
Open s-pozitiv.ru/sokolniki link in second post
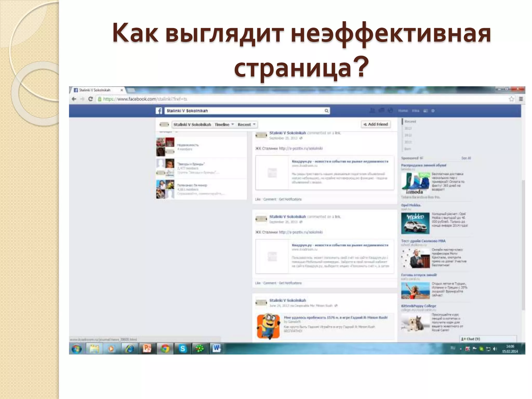pyautogui.click(x=301, y=232)
